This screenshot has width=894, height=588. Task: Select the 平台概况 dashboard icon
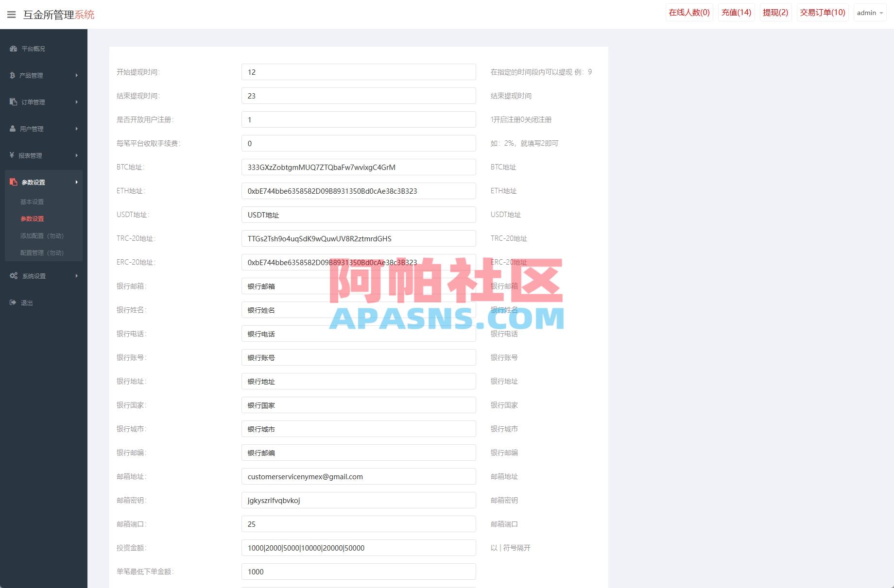[12, 49]
